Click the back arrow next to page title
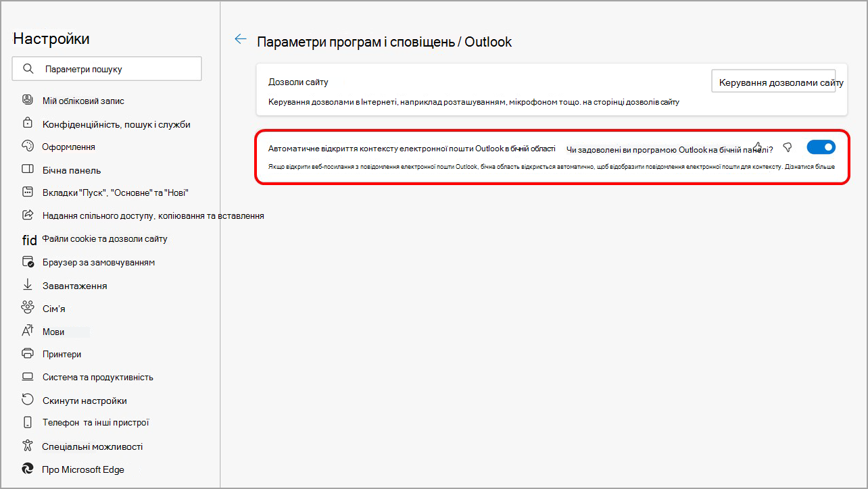Viewport: 868px width, 489px height. (240, 39)
